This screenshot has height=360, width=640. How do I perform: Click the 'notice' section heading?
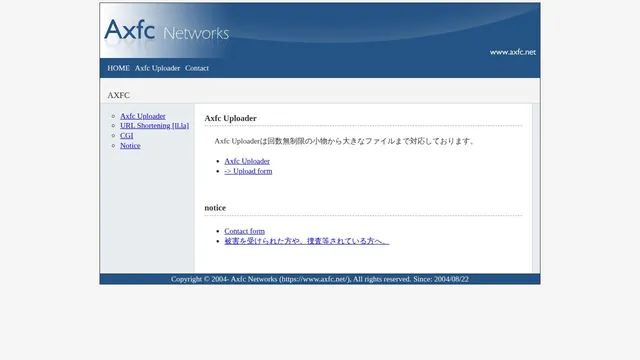(215, 208)
